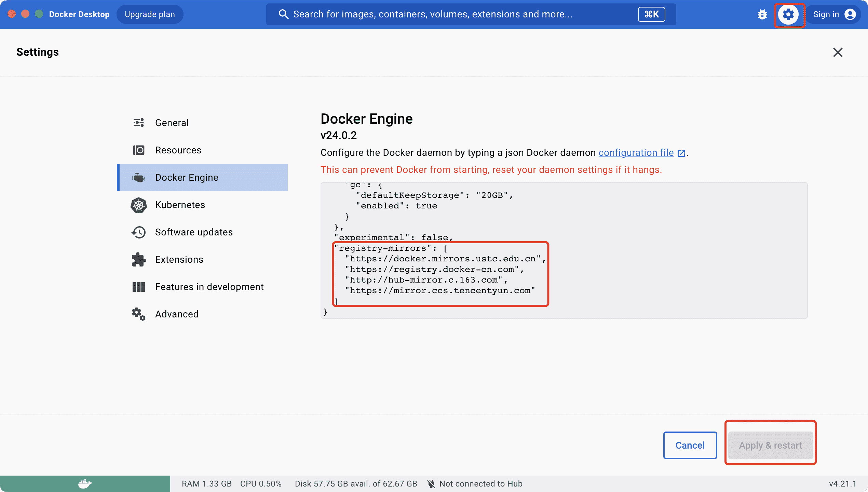Click the Docker whale status icon
The width and height of the screenshot is (868, 492).
(85, 484)
